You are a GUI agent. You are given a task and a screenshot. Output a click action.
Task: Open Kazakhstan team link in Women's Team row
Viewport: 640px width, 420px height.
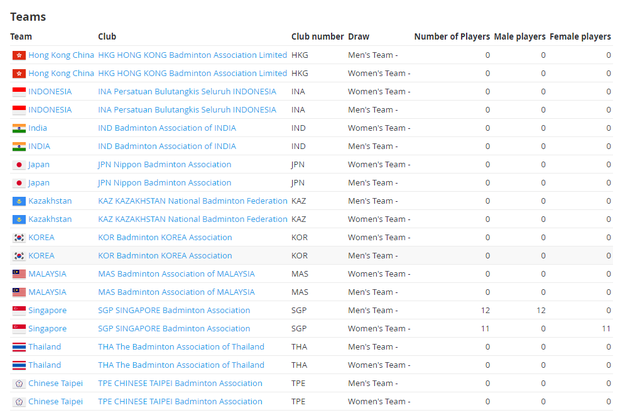tap(50, 219)
